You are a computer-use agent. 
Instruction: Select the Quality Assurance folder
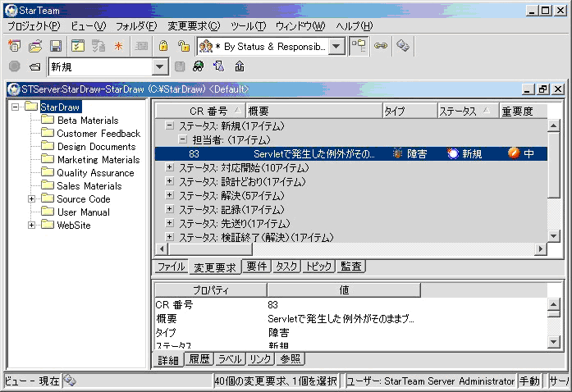pos(95,173)
